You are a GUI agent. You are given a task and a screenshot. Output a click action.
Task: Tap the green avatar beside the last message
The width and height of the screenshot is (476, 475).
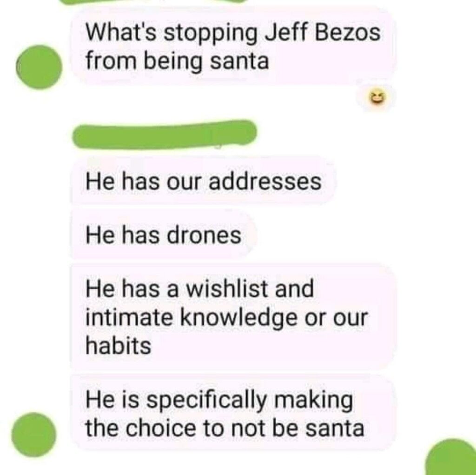pos(33,435)
